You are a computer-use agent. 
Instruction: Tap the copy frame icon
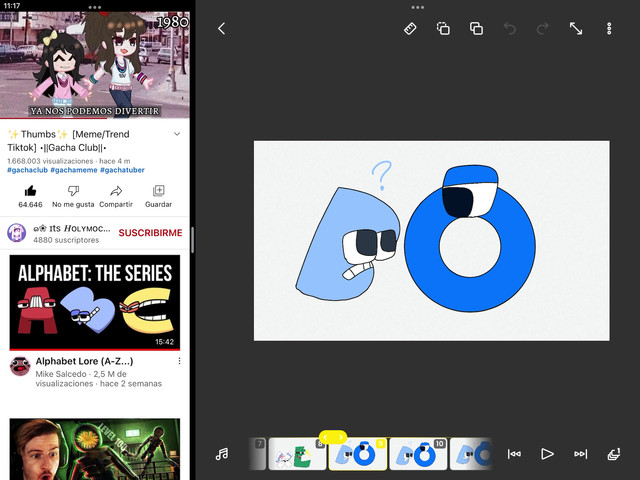(443, 29)
